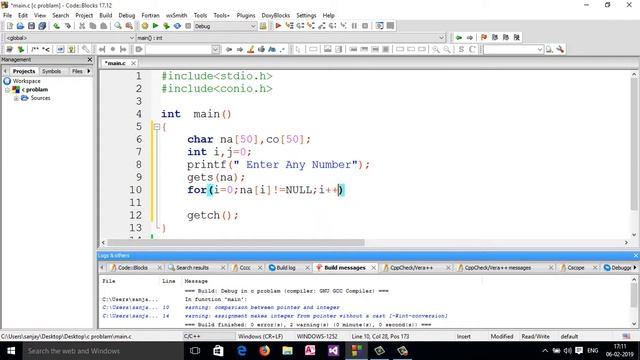
Task: Click the Build and run icon
Action: coord(166,26)
